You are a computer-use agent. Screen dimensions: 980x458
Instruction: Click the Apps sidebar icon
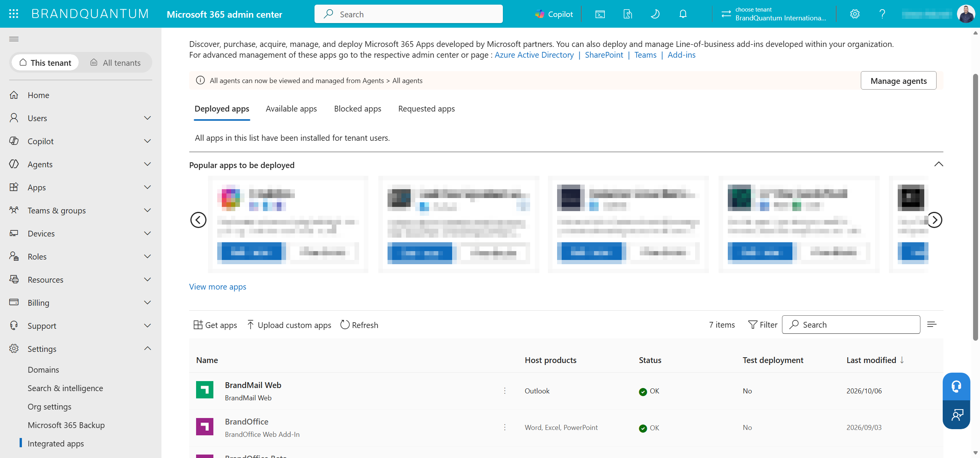point(14,187)
